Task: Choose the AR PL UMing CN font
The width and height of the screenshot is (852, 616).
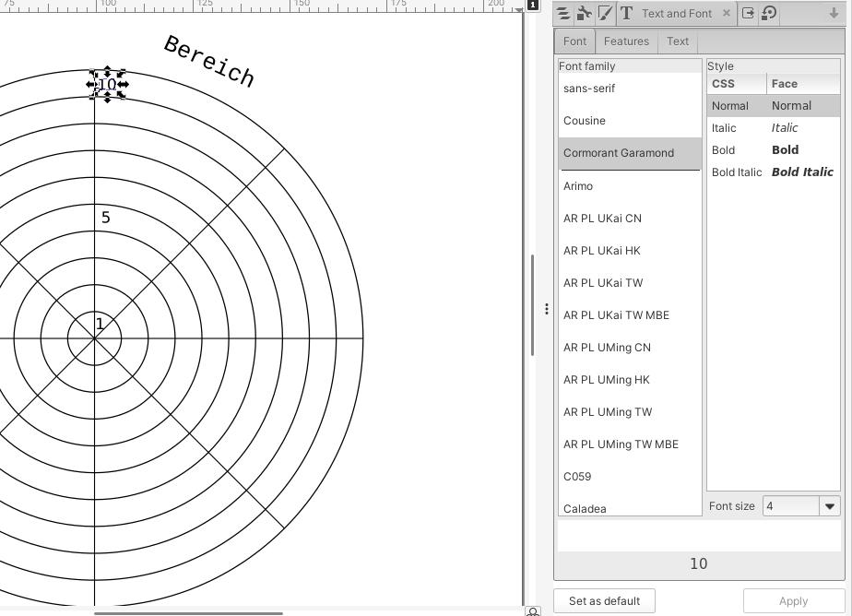Action: pyautogui.click(x=630, y=348)
